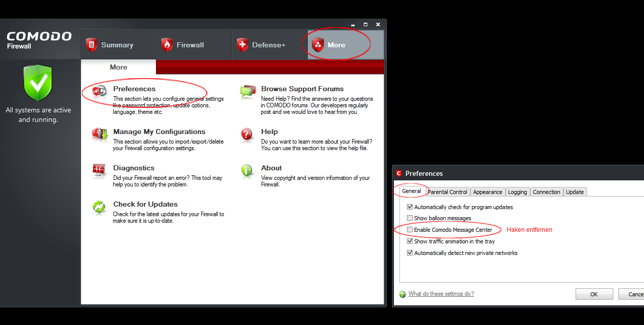The width and height of the screenshot is (644, 325).
Task: Maximize the Comodo Firewall window
Action: pyautogui.click(x=365, y=24)
